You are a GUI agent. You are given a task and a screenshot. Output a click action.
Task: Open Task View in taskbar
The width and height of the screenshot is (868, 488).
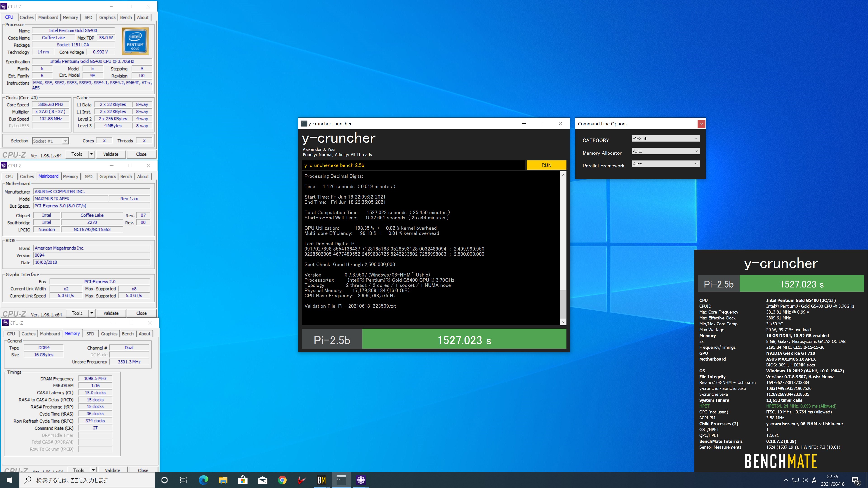pos(184,480)
